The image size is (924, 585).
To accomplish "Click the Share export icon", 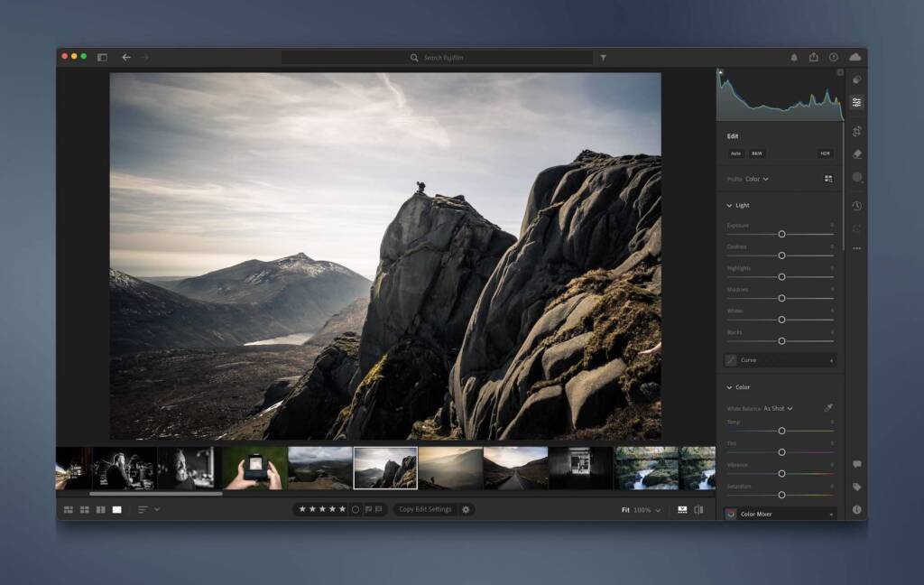I will [x=813, y=57].
